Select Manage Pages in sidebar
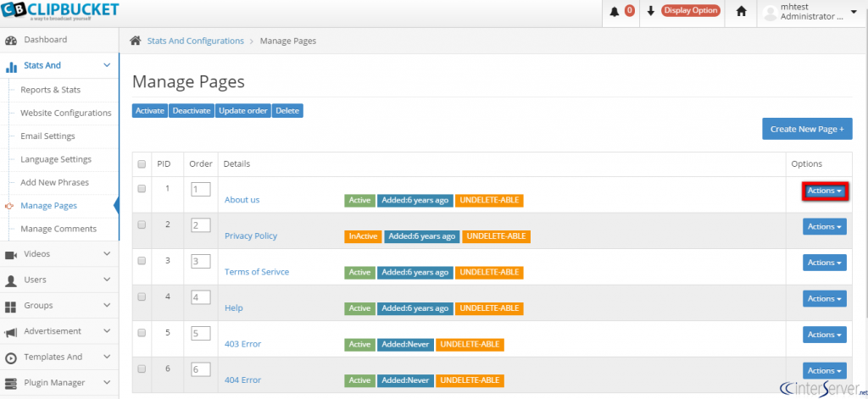 pyautogui.click(x=48, y=206)
